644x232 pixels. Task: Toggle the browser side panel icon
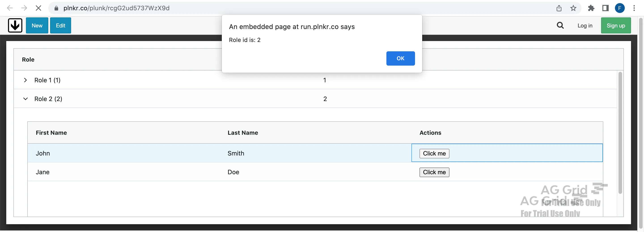(605, 8)
